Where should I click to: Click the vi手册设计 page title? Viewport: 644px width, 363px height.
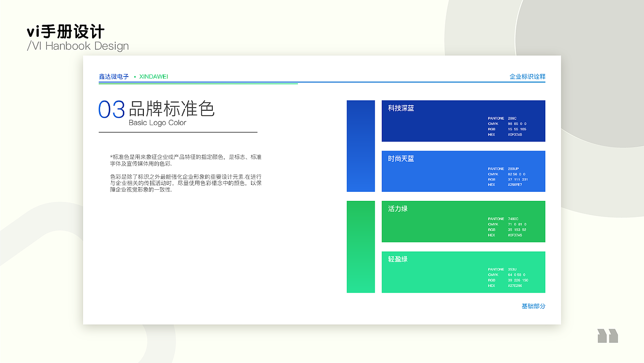point(66,31)
